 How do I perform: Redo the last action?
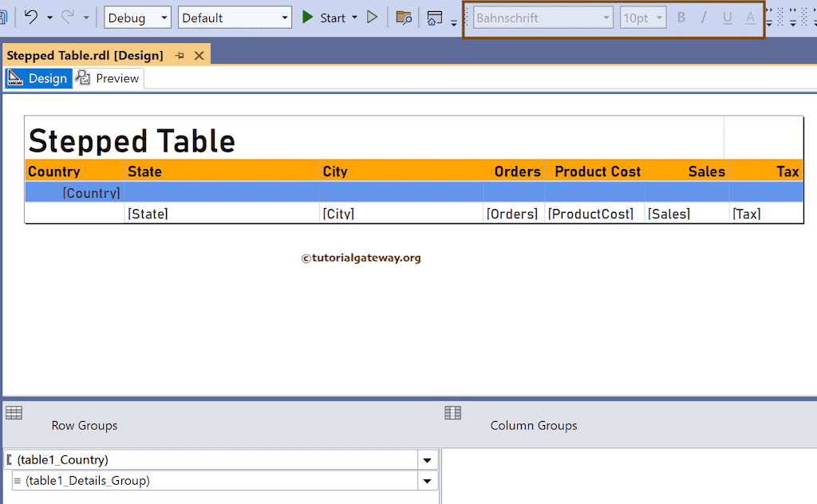pyautogui.click(x=69, y=17)
